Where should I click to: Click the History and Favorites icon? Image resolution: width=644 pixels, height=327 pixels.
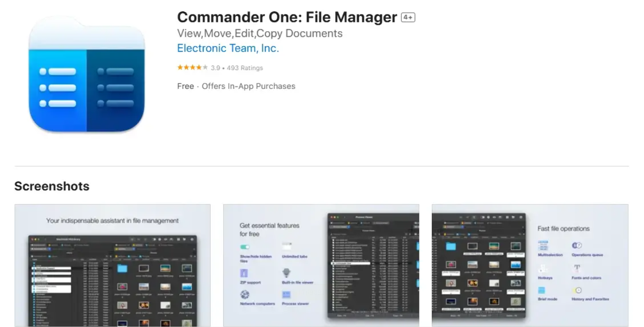(x=577, y=290)
